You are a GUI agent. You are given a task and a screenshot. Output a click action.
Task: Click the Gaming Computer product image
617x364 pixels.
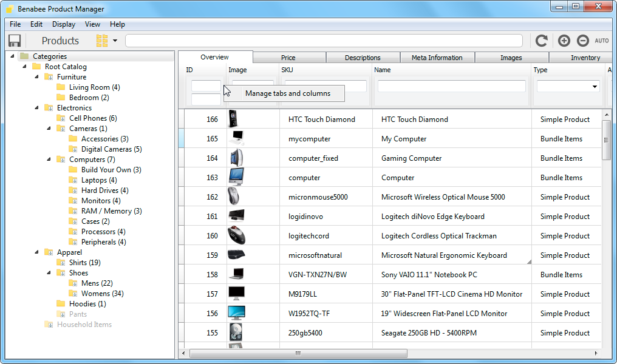[x=236, y=158]
